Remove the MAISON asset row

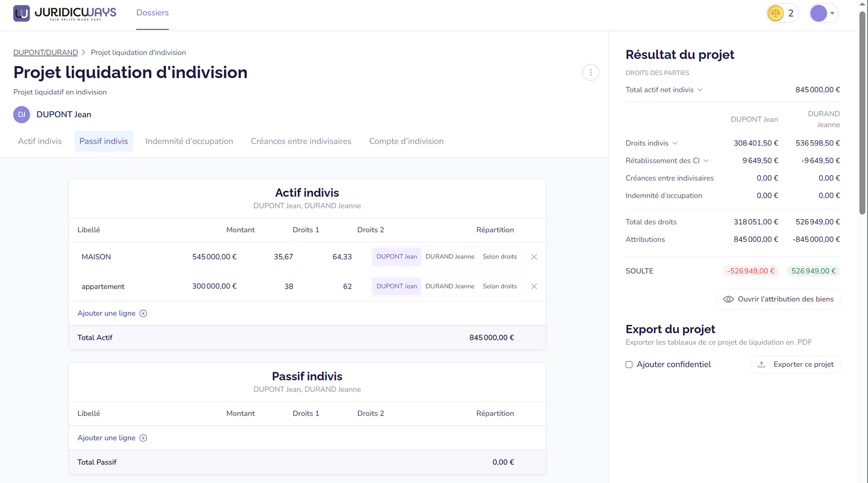534,257
